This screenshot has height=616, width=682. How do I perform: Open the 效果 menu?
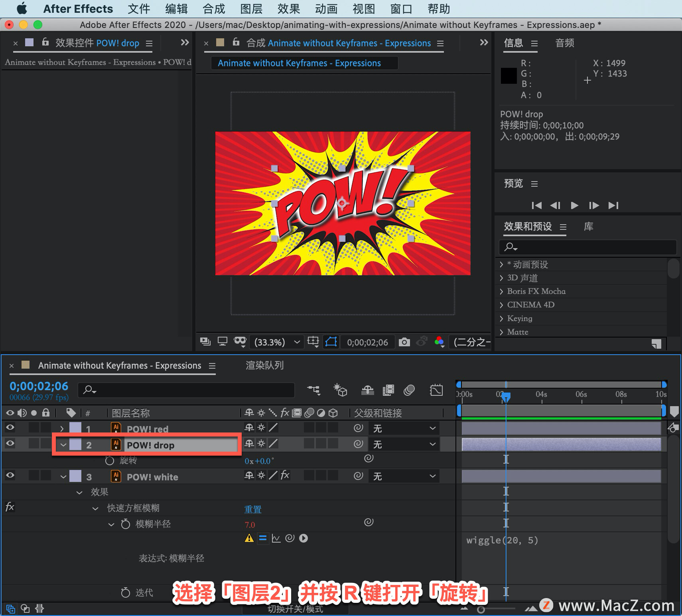(x=289, y=9)
